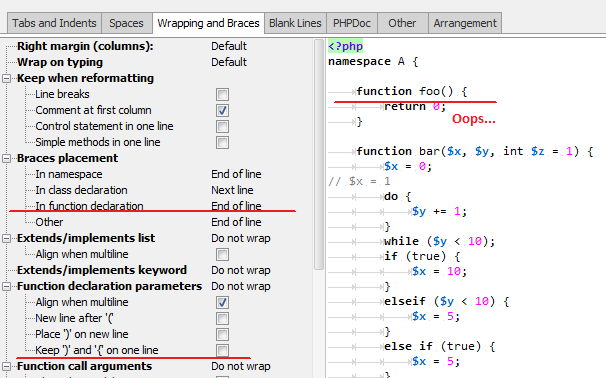
Task: Select the In namespace row label
Action: [69, 174]
